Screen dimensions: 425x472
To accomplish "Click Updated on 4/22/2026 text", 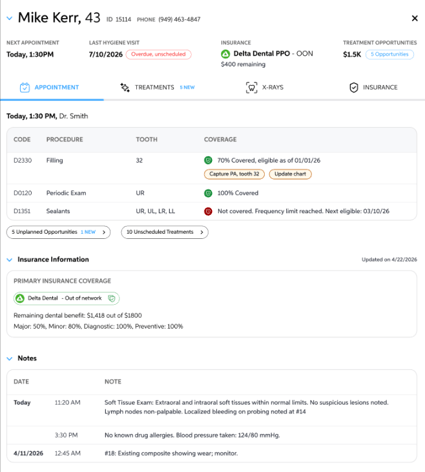I will (x=389, y=260).
